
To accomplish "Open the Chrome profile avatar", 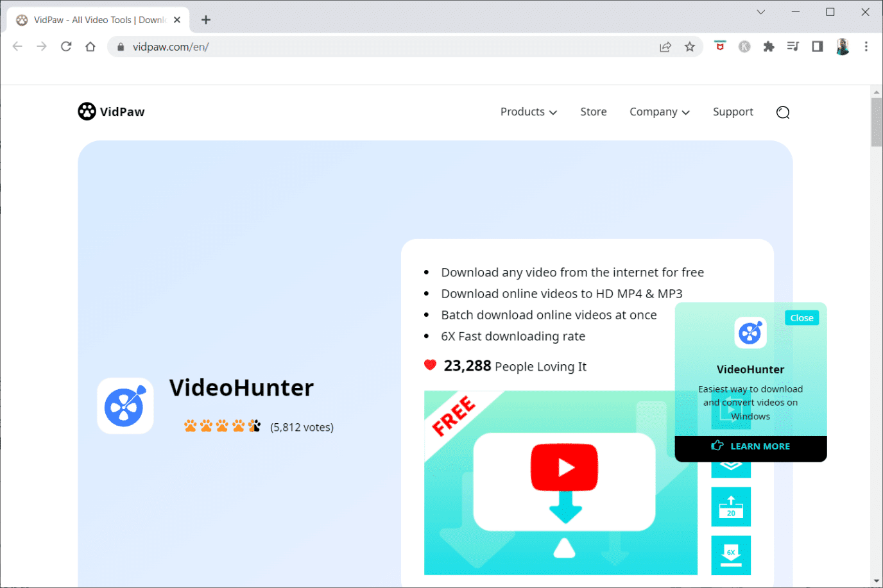I will pyautogui.click(x=843, y=46).
